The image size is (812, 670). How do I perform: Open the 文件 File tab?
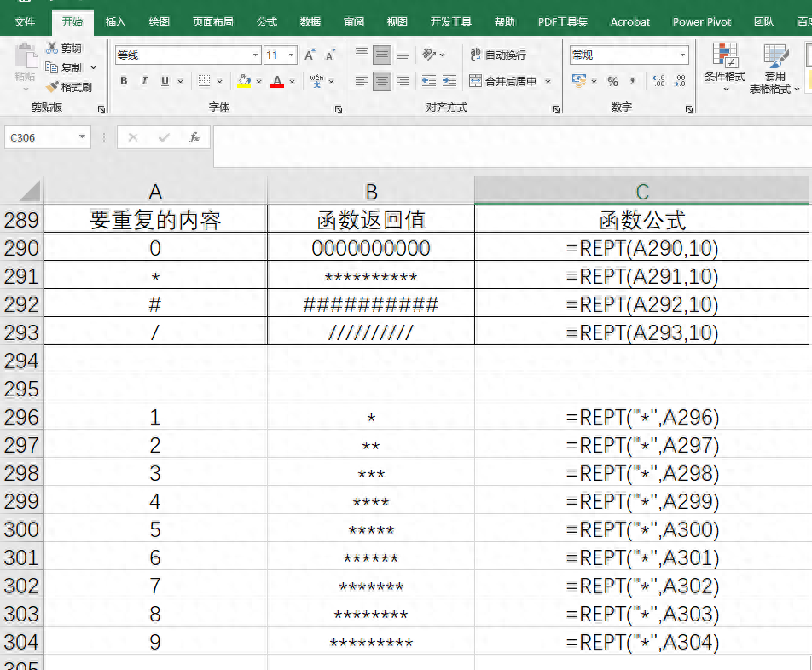25,21
